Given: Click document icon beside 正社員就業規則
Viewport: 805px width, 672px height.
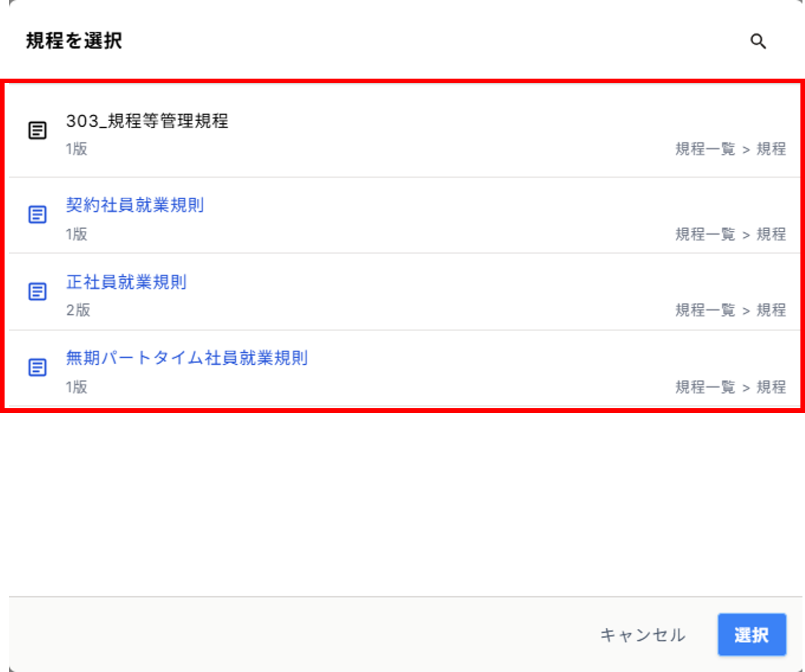Looking at the screenshot, I should tap(37, 292).
